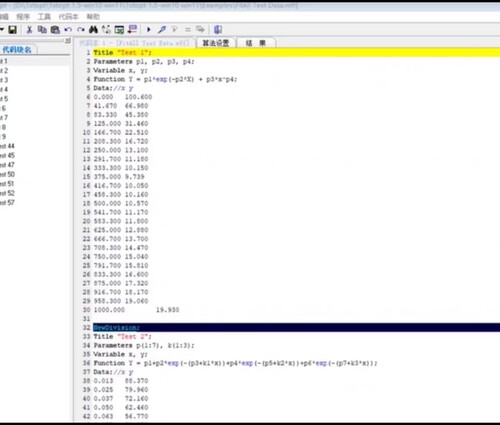Select the 代码块名 panel tab
The image size is (500, 425).
point(17,50)
